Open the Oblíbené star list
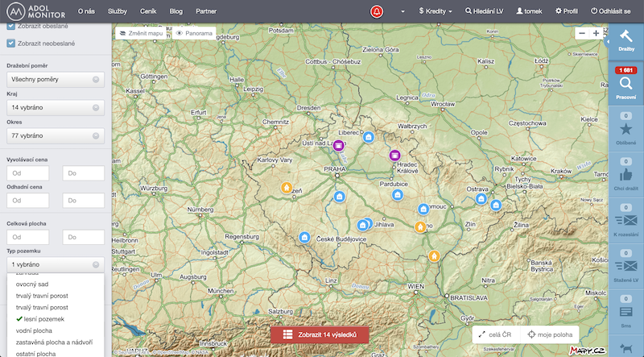Image resolution: width=644 pixels, height=357 pixels. point(626,129)
